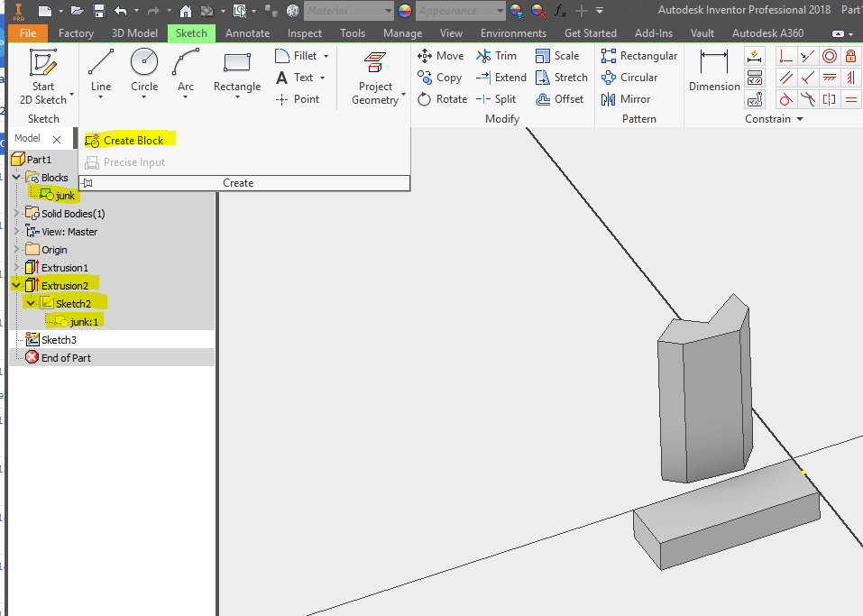Click the Save icon in quick access toolbar
The image size is (863, 616).
(x=99, y=11)
